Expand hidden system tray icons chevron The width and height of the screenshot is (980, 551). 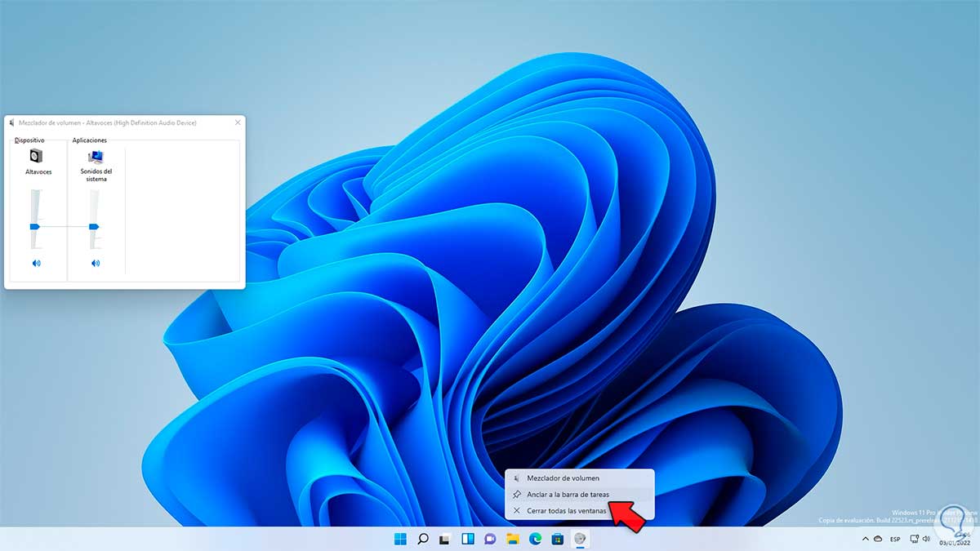[865, 539]
